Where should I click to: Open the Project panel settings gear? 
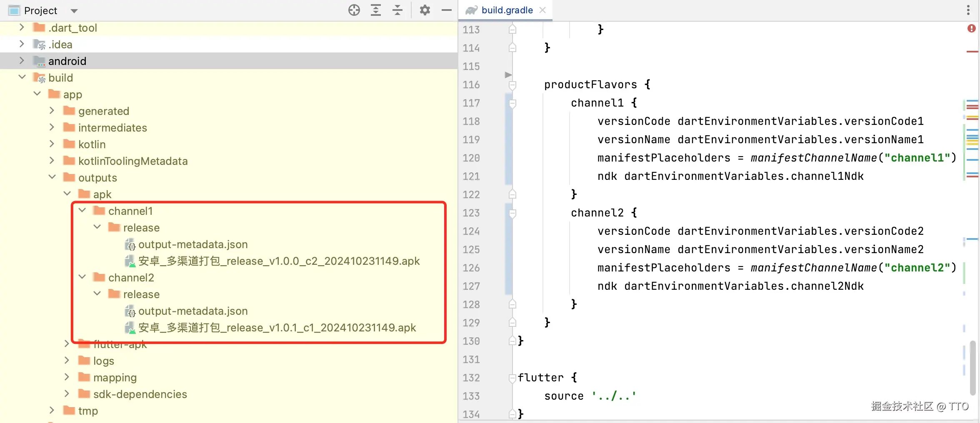pos(425,10)
